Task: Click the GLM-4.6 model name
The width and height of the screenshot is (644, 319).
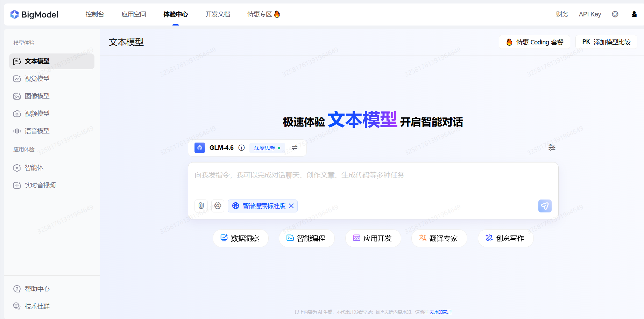Action: coord(221,148)
